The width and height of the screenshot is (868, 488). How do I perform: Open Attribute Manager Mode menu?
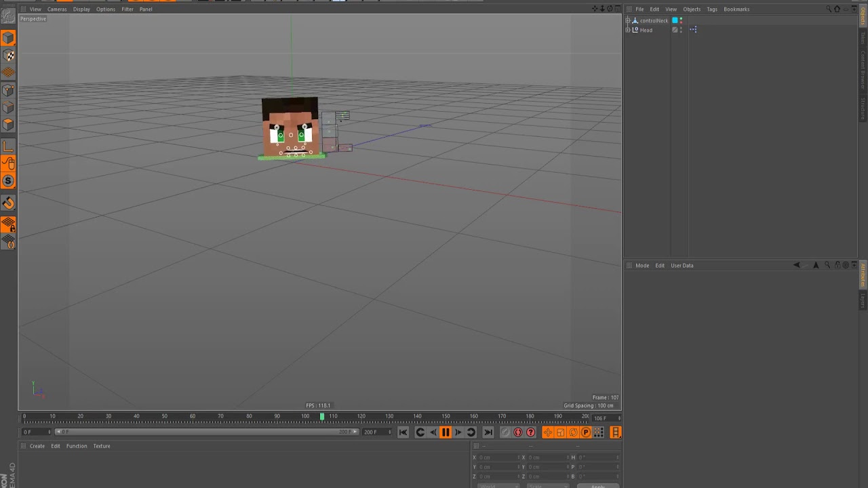coord(642,265)
